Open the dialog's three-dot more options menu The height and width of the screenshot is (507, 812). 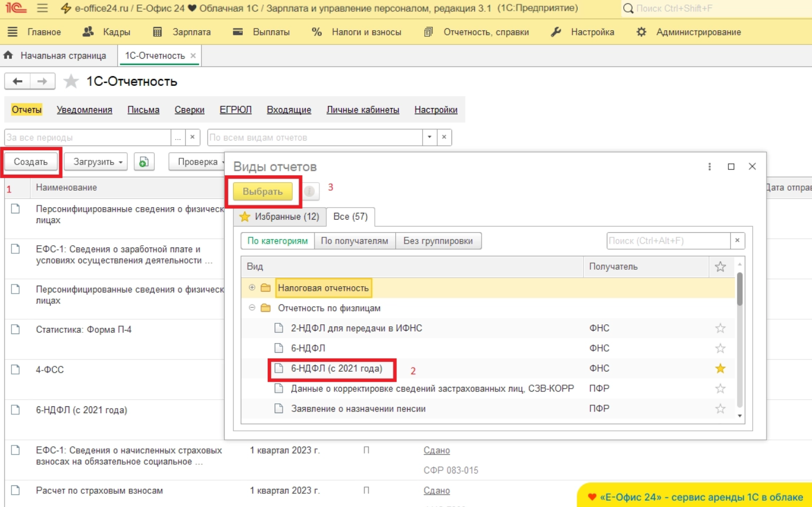click(x=709, y=167)
